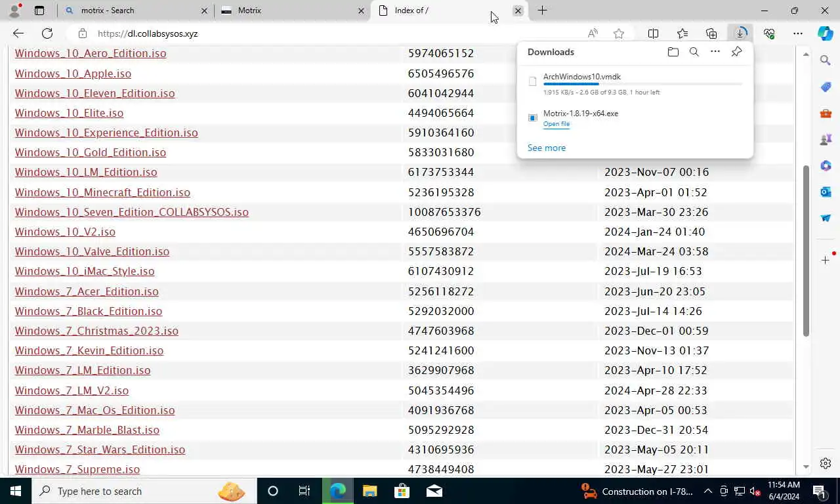840x504 pixels.
Task: Open notification center icon
Action: click(819, 491)
